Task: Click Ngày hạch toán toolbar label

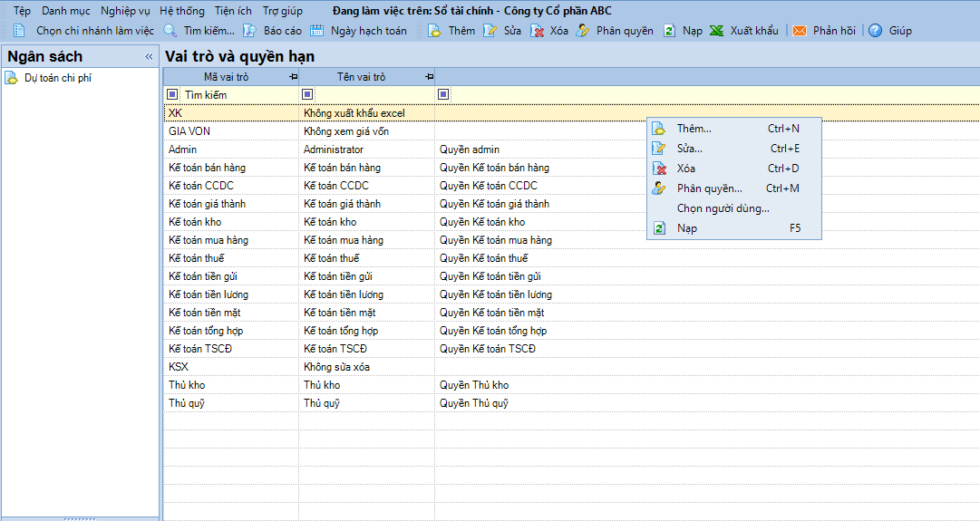Action: (369, 31)
